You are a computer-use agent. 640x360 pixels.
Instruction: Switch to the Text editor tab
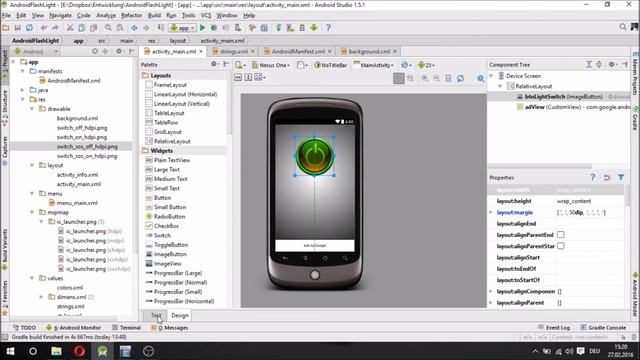point(156,316)
